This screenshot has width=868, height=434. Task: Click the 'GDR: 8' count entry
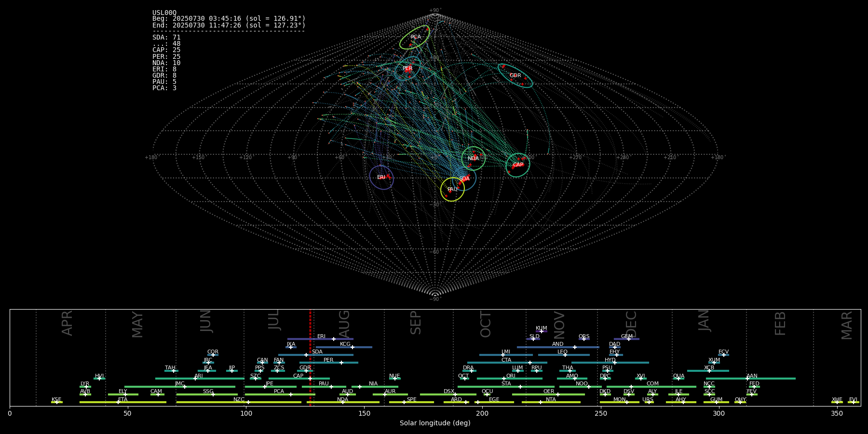click(164, 76)
